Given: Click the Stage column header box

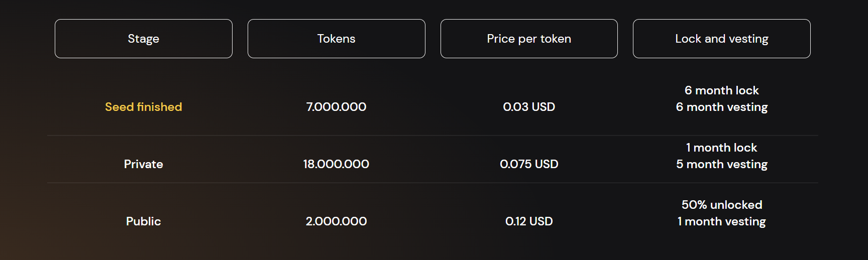Looking at the screenshot, I should pos(144,39).
